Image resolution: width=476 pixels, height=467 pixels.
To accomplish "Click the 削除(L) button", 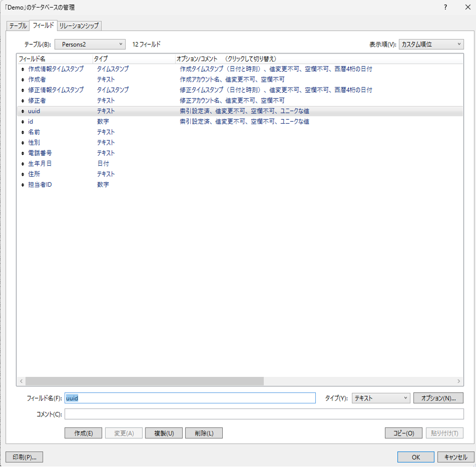I will pyautogui.click(x=204, y=433).
